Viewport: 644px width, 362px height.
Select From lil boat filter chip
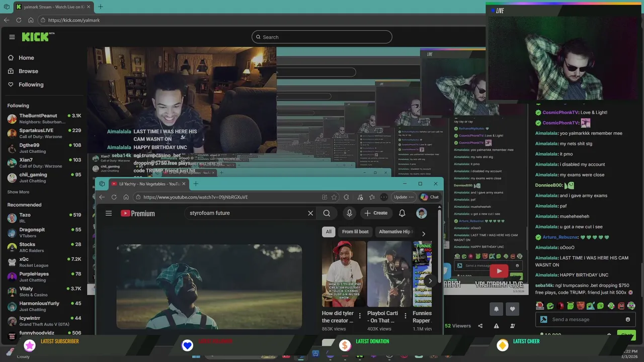pos(355,232)
